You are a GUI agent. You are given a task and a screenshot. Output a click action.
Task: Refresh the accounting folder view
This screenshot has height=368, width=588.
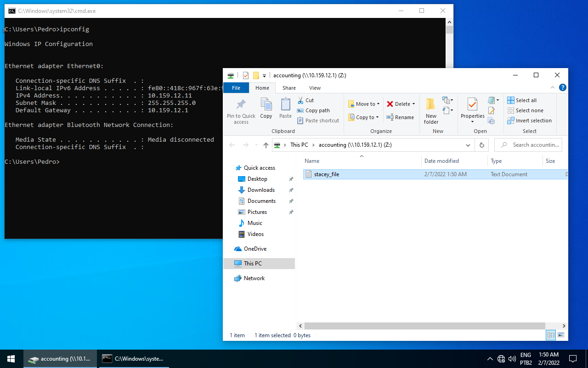coord(481,145)
